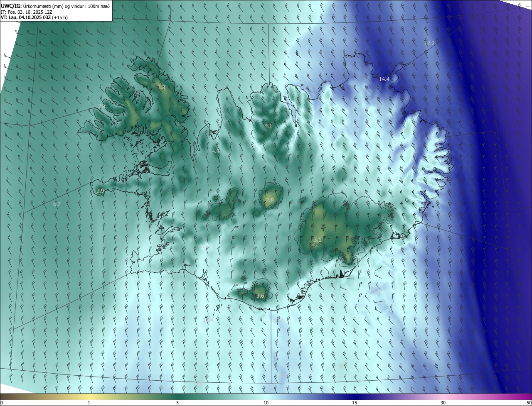Click the 12.2 value on the map
This screenshot has width=532, height=406.
pyautogui.click(x=429, y=43)
